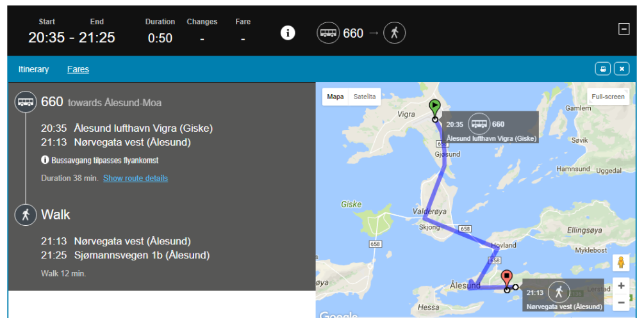This screenshot has width=644, height=318.
Task: Switch the map to the Satelita view
Action: tap(365, 97)
